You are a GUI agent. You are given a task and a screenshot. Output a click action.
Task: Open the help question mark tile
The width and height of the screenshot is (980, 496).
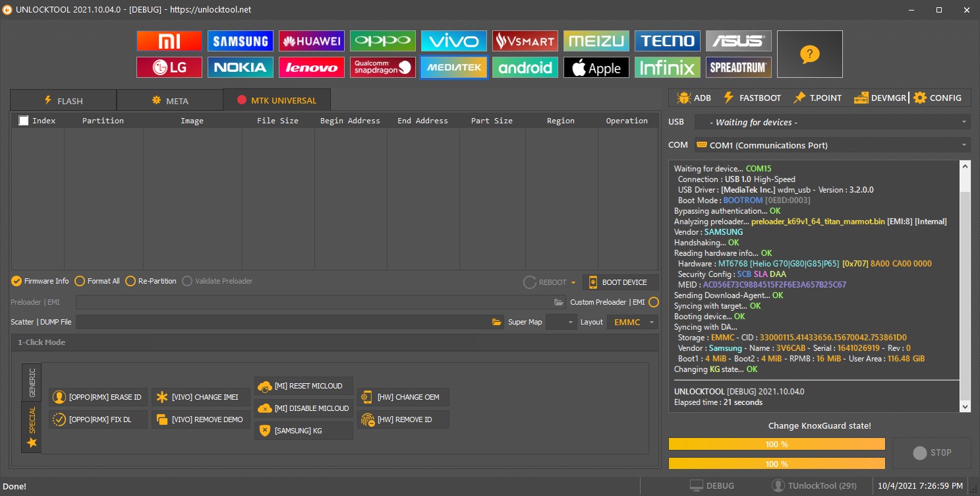tap(810, 54)
